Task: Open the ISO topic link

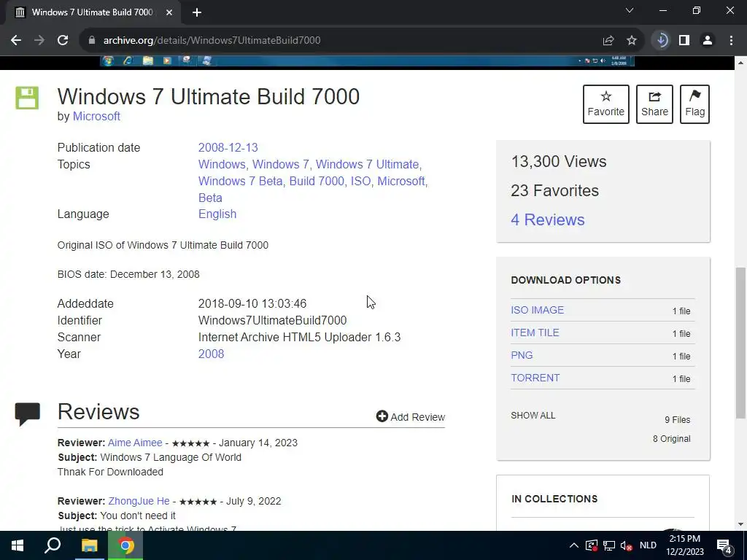Action: pyautogui.click(x=360, y=181)
